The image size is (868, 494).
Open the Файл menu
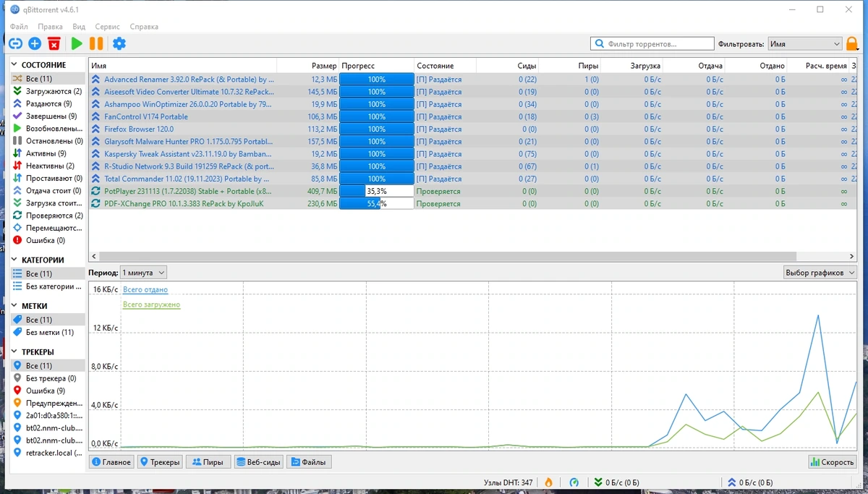[x=19, y=27]
